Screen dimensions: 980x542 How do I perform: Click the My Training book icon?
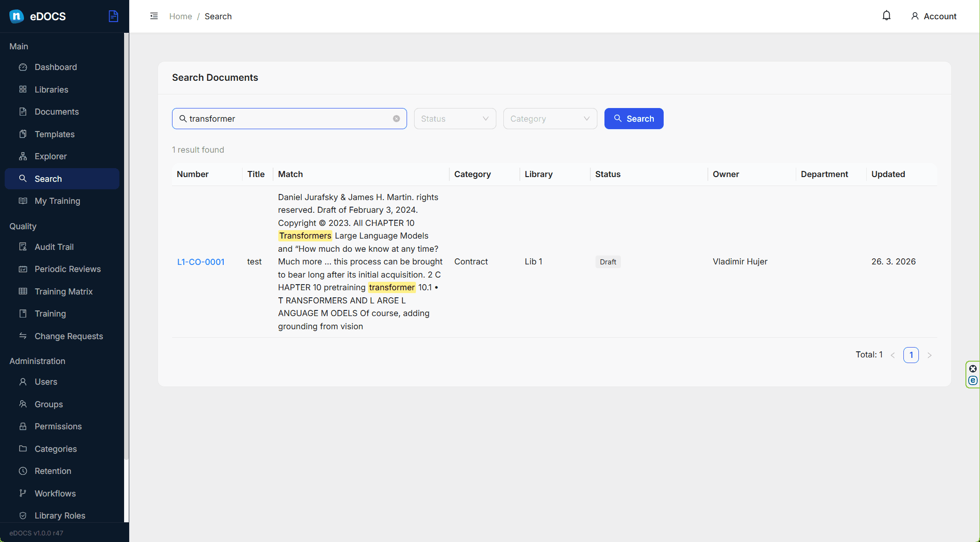point(23,201)
